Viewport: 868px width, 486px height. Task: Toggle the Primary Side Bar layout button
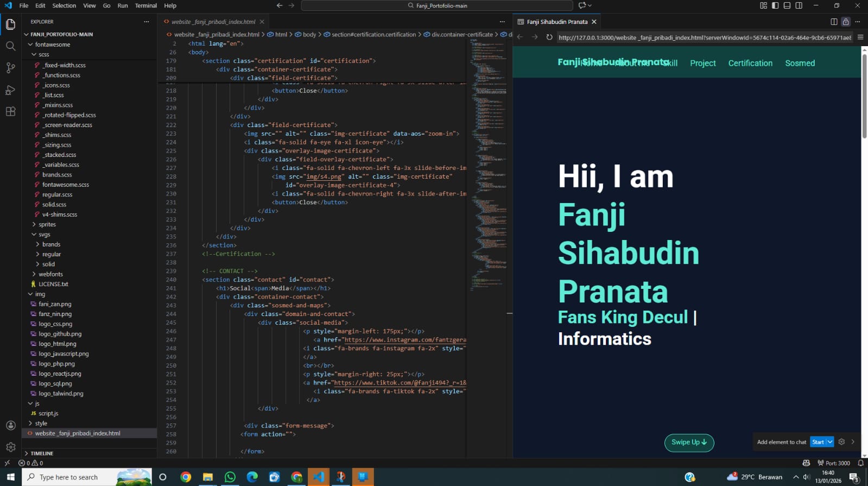[775, 5]
